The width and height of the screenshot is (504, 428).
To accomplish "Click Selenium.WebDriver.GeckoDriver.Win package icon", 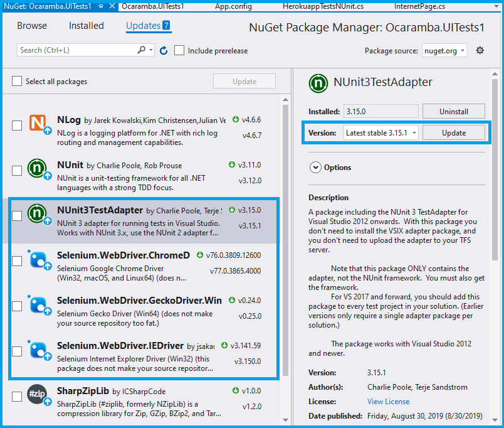I will coord(38,304).
